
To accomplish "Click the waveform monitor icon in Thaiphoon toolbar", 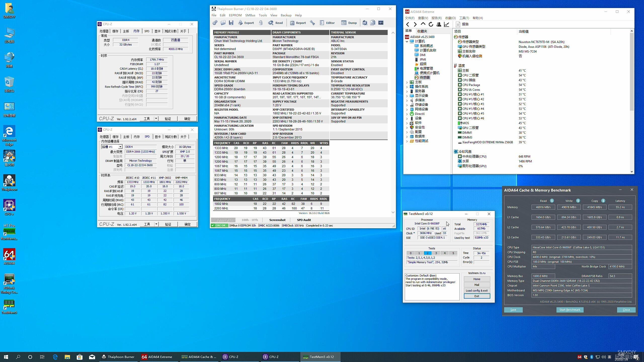I will (x=381, y=23).
